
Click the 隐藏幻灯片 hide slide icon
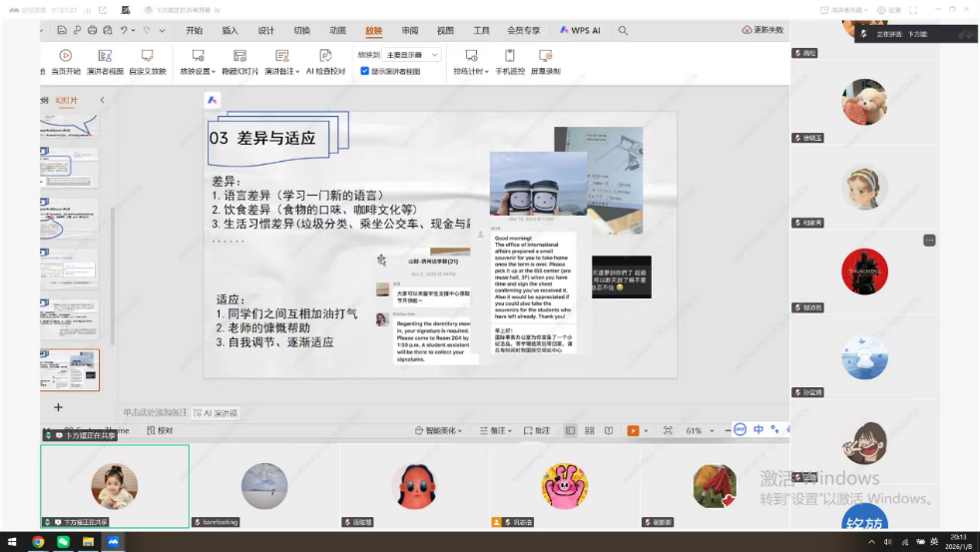click(240, 56)
